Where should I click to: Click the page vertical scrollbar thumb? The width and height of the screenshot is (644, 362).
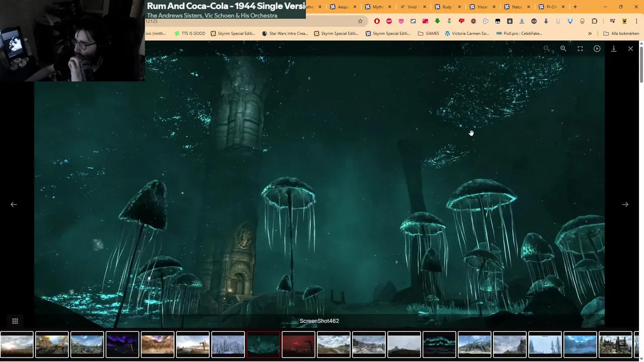[x=641, y=64]
